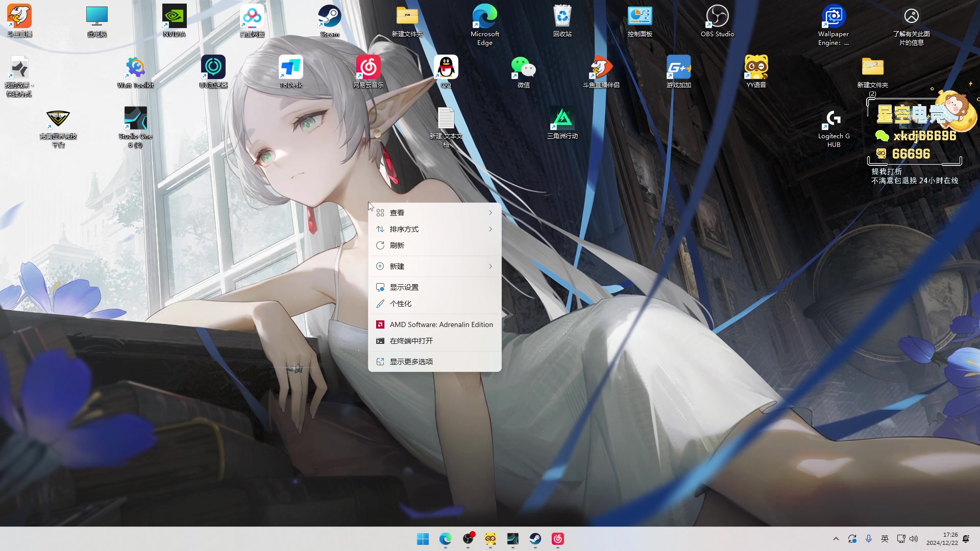Image resolution: width=980 pixels, height=551 pixels.
Task: Select the Wallpaper Engine desktop shortcut
Action: pyautogui.click(x=834, y=25)
